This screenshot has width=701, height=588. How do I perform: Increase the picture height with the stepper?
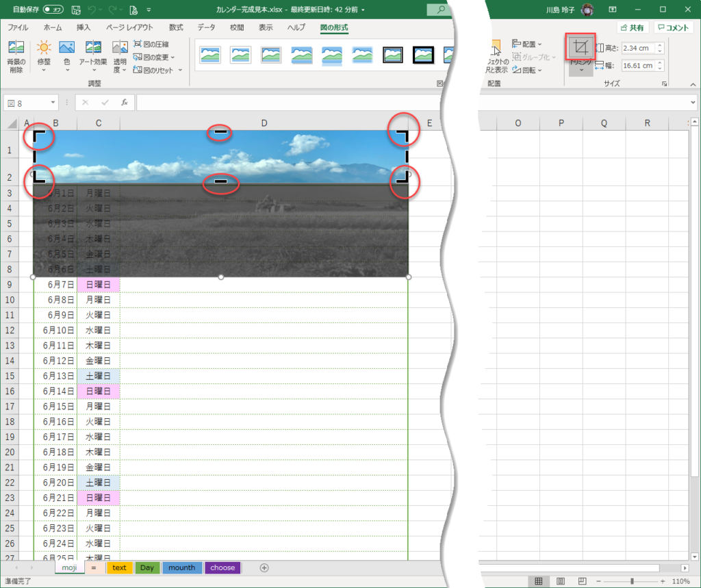pos(660,45)
